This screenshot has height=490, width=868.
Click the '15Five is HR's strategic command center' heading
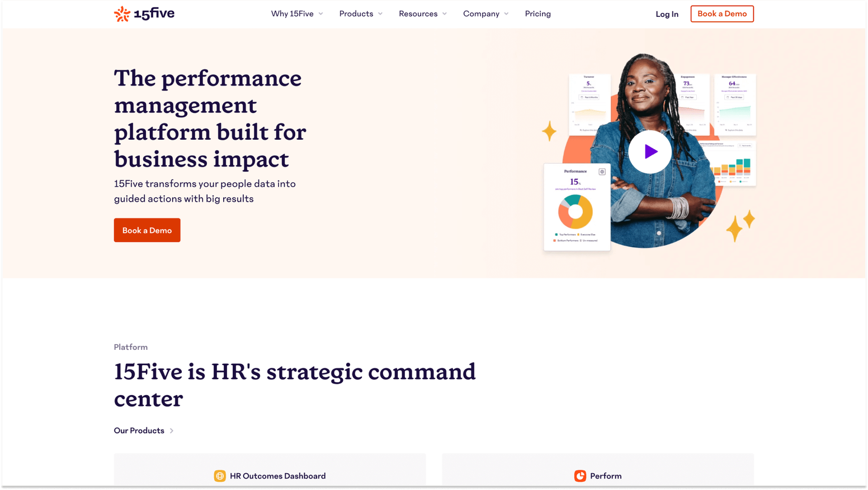295,385
